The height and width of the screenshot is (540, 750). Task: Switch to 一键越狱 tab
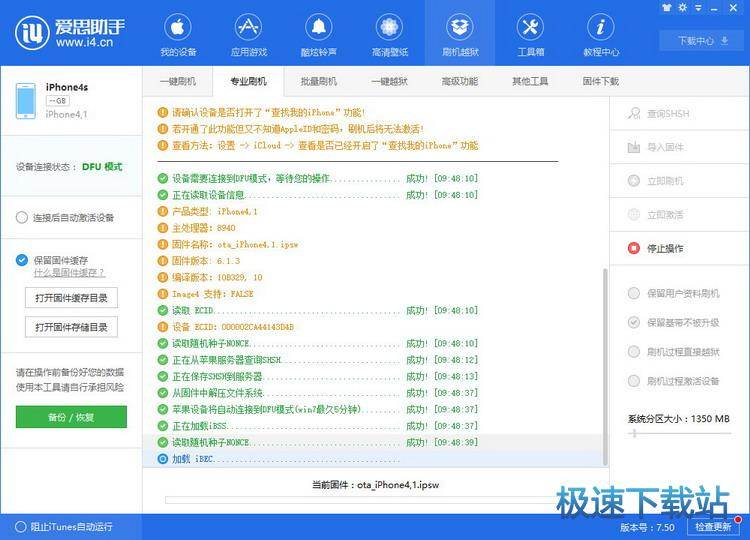tap(389, 81)
